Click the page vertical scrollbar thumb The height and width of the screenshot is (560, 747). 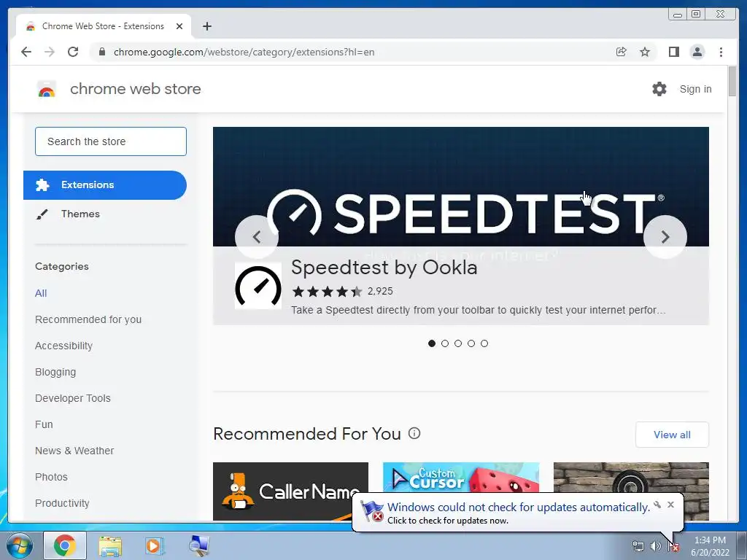(732, 82)
